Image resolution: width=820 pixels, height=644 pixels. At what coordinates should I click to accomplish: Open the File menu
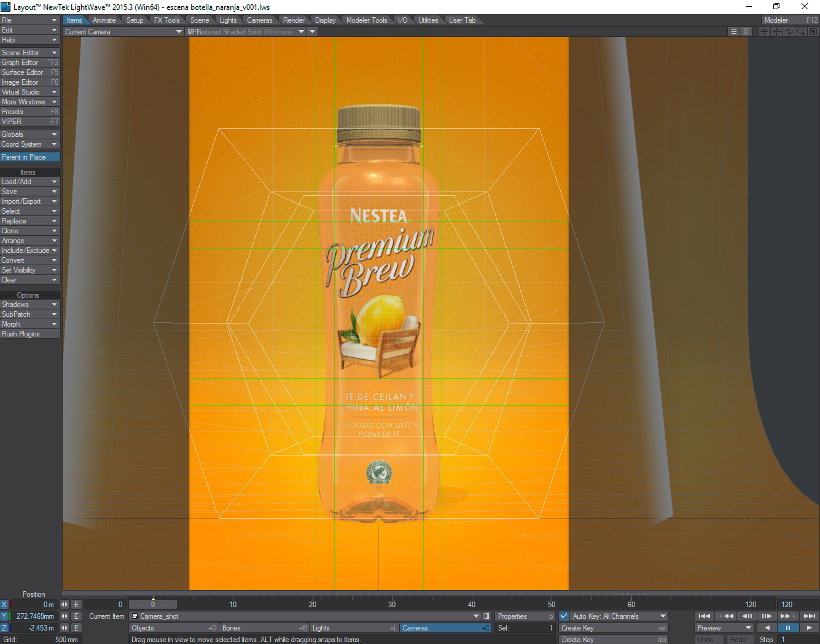[30, 20]
